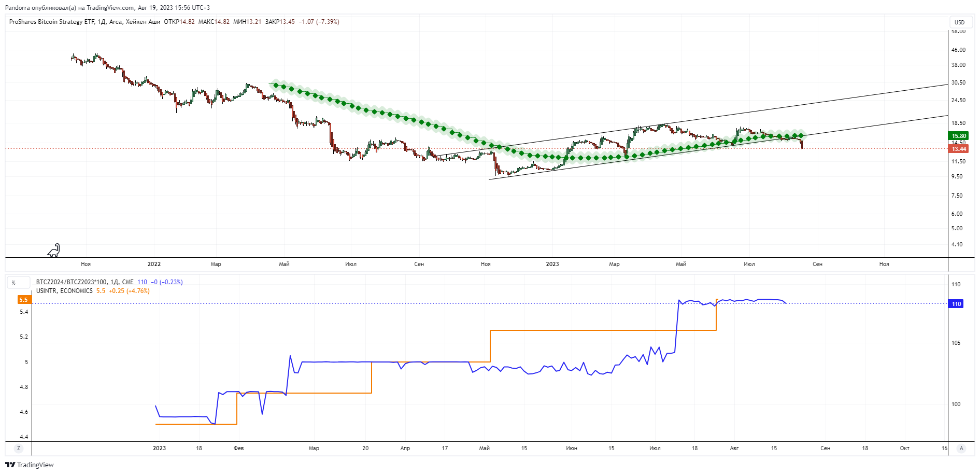
Task: Toggle the A auto-scale button at bottom right
Action: tap(961, 448)
